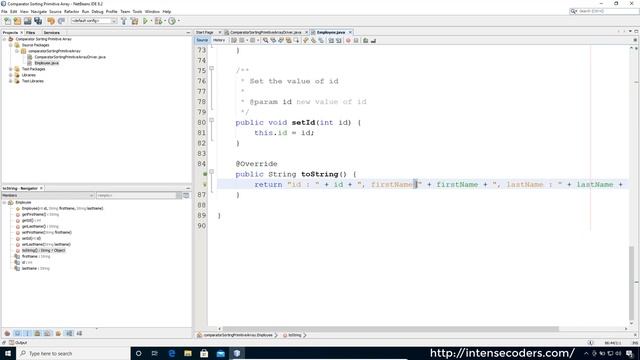Image resolution: width=640 pixels, height=360 pixels.
Task: Click the Build Project hammer icon
Action: click(124, 21)
